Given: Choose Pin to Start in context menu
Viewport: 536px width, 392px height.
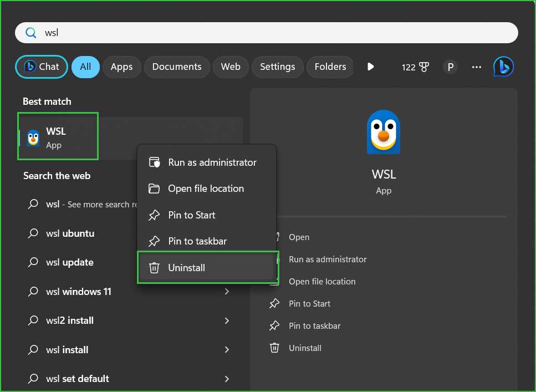Looking at the screenshot, I should tap(206, 215).
